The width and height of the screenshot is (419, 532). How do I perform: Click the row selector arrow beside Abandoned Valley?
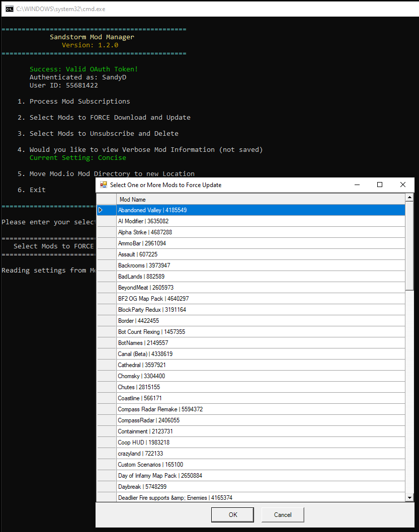[101, 210]
